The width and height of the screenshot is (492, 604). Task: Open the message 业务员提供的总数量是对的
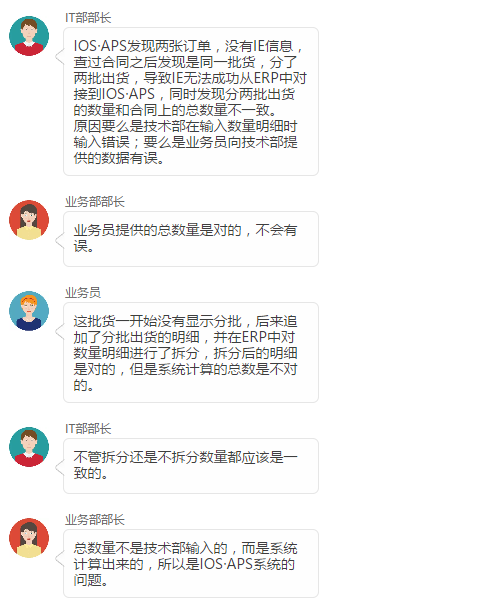191,239
